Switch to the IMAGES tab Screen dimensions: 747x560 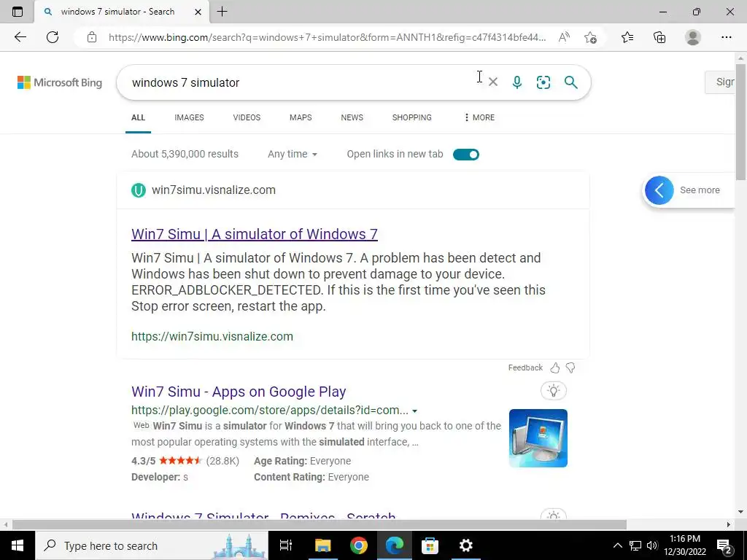(189, 117)
